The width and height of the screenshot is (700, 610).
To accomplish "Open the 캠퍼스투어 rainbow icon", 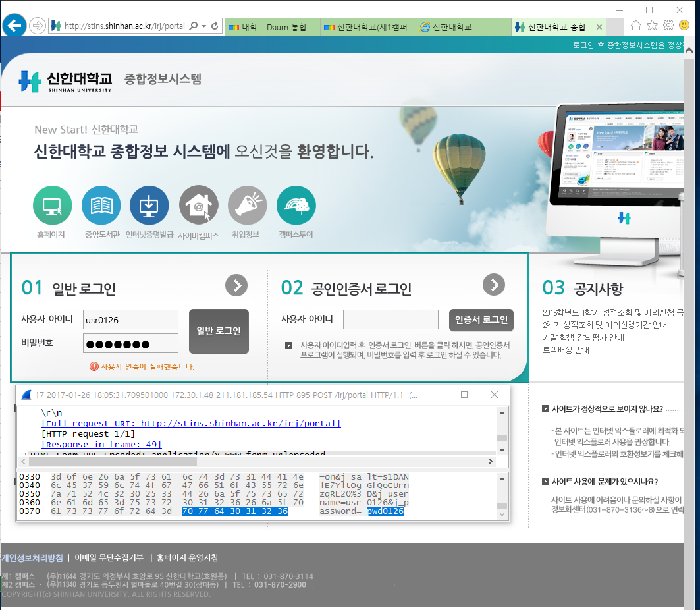I will click(296, 206).
